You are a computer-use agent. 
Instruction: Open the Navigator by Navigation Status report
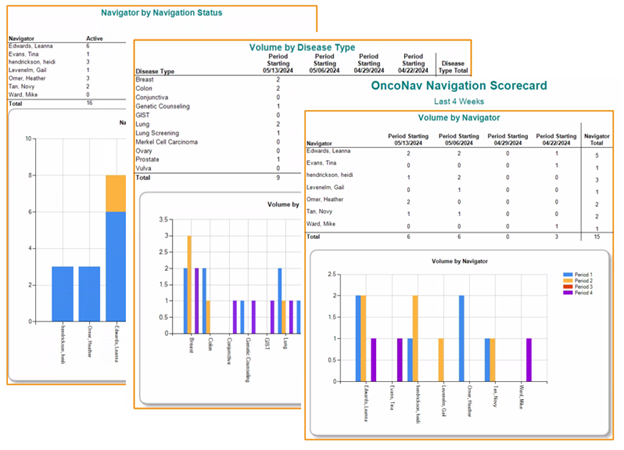[x=162, y=13]
